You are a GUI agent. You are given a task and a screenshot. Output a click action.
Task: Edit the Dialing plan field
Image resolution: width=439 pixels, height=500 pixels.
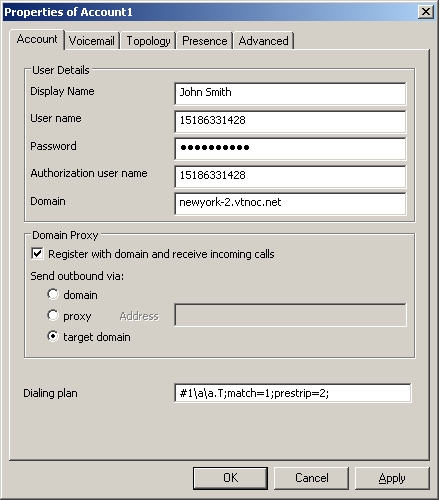click(292, 393)
